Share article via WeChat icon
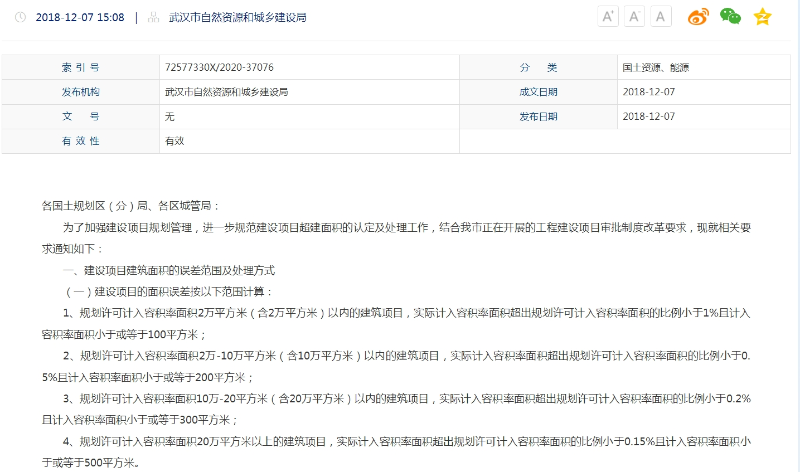This screenshot has width=800, height=472. pyautogui.click(x=730, y=16)
